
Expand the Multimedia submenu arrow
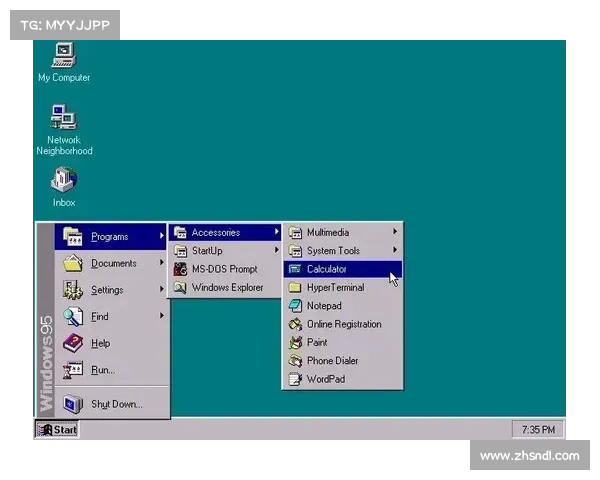click(x=395, y=232)
